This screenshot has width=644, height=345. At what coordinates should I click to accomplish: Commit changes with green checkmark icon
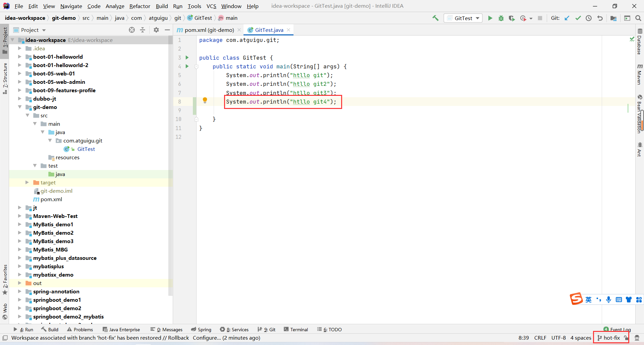pyautogui.click(x=578, y=18)
